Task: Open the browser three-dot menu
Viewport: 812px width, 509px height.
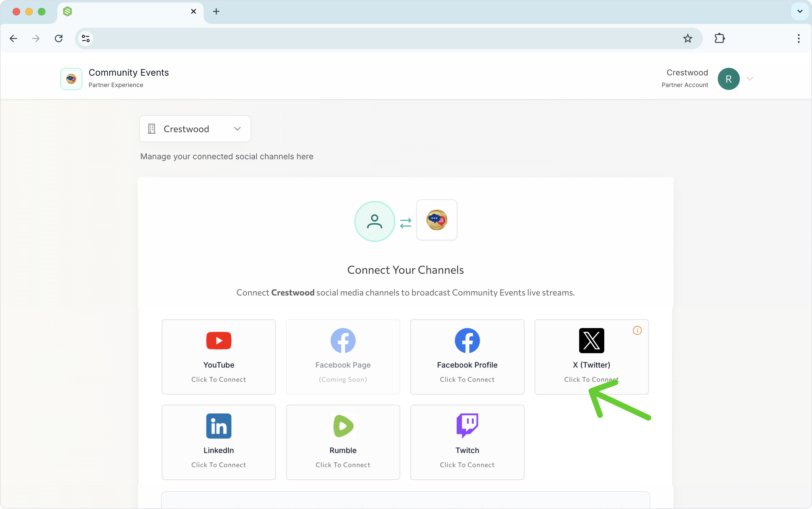Action: tap(798, 38)
